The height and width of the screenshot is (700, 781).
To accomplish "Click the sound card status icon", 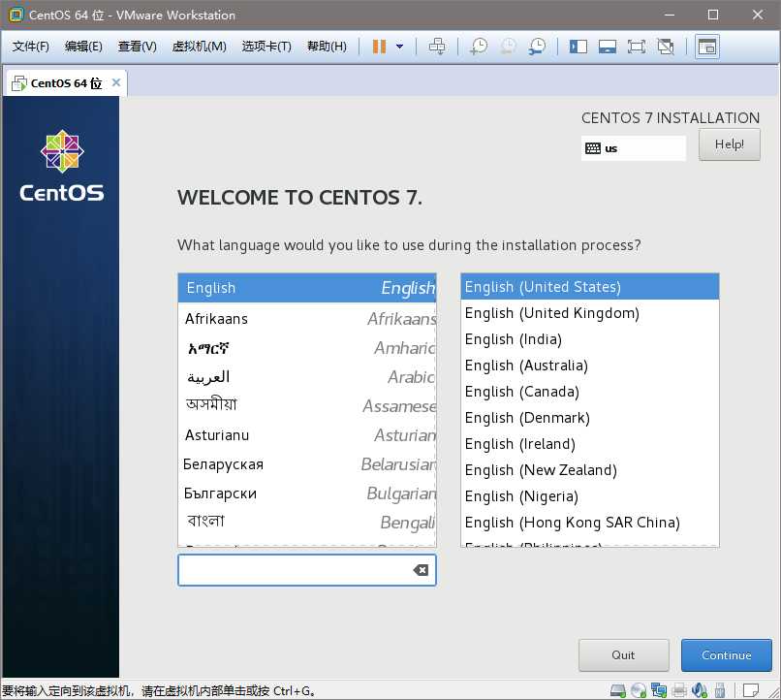I will tap(700, 690).
